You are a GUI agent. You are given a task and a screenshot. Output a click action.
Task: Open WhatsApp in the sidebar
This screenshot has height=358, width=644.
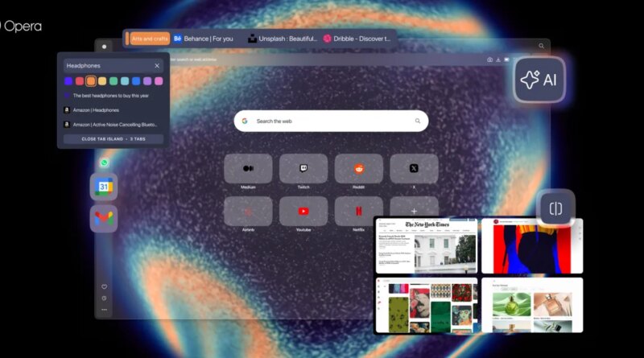point(104,163)
